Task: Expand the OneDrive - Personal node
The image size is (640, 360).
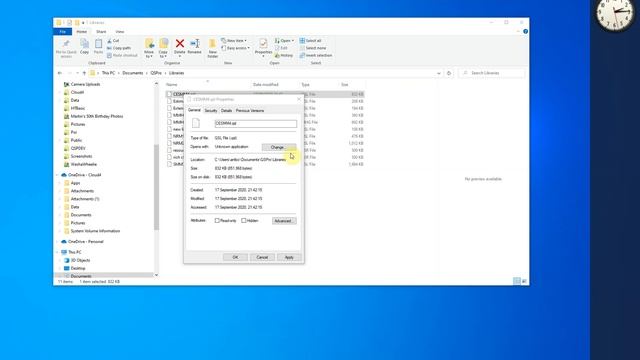Action: (57, 242)
